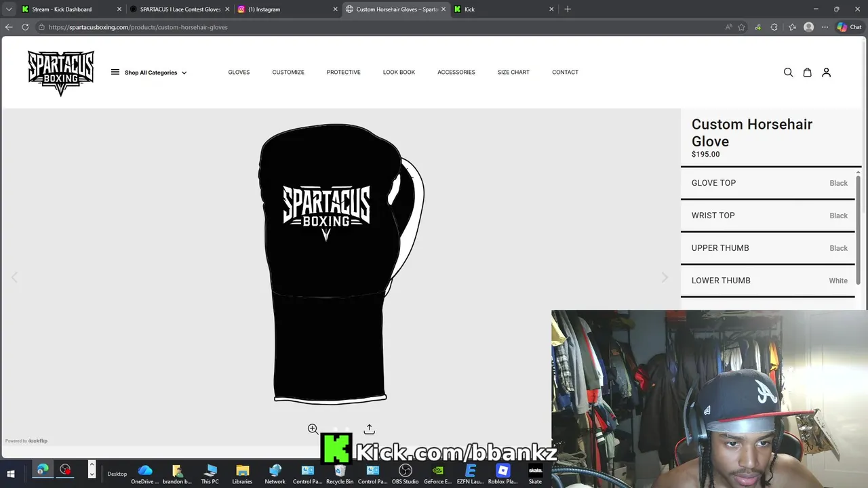Viewport: 868px width, 488px height.
Task: Open the PROTECTIVE menu item
Action: [x=344, y=73]
